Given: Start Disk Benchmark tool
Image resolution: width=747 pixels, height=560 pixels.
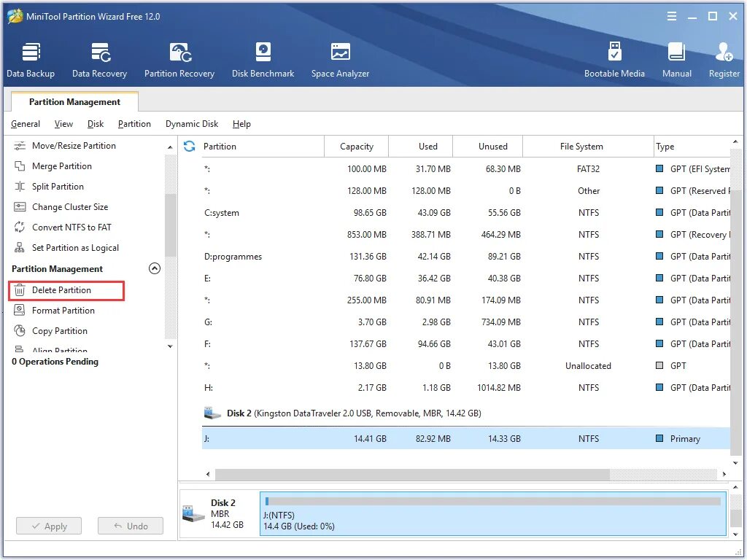Looking at the screenshot, I should [x=263, y=60].
